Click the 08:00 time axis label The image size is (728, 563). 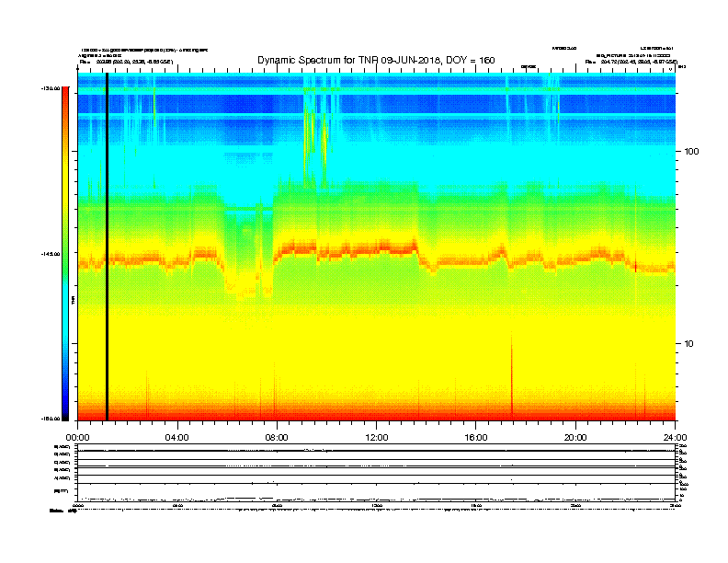pos(277,438)
